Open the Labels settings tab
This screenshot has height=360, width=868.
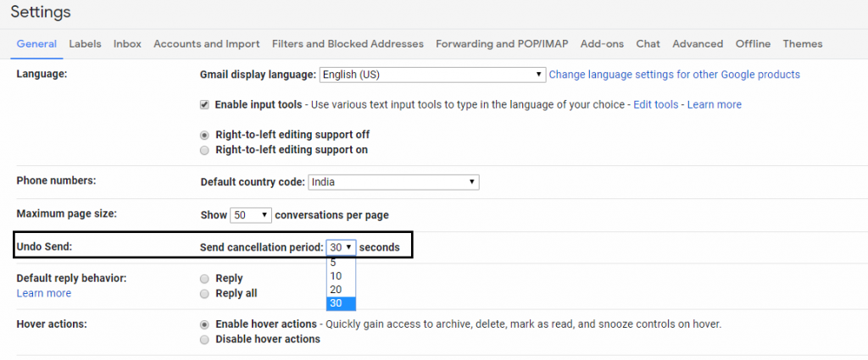(x=86, y=44)
